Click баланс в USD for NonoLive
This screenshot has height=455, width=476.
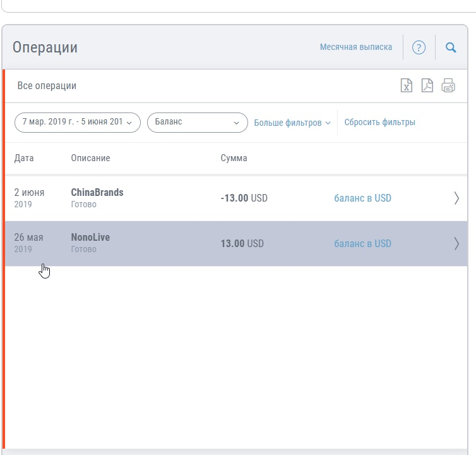[362, 243]
